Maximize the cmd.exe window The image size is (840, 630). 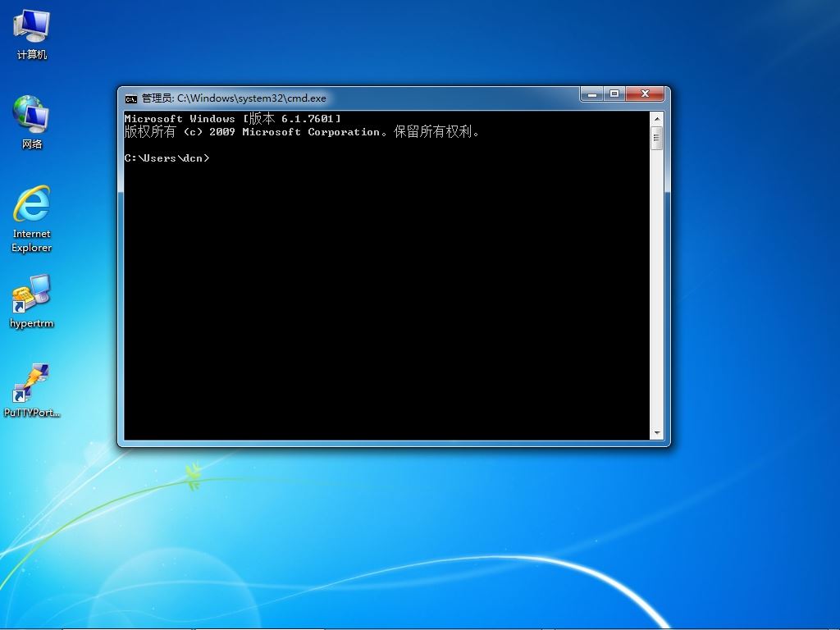point(614,94)
